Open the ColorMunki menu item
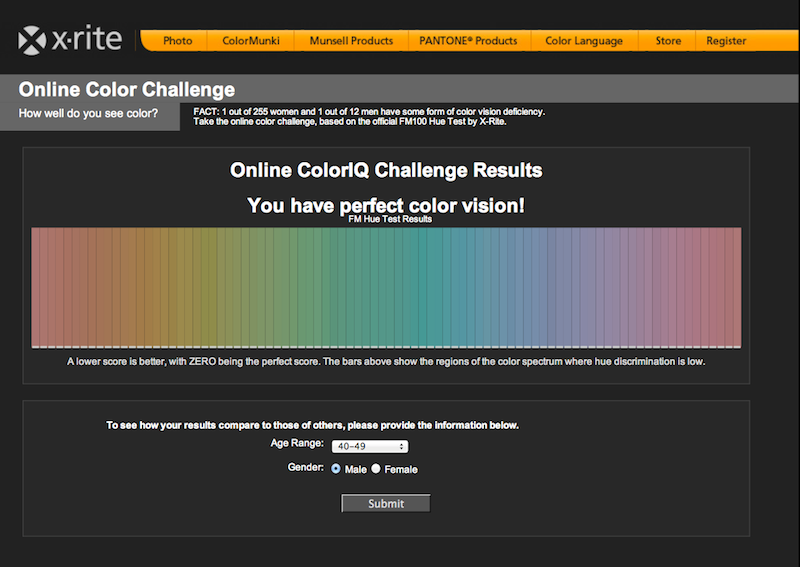 pyautogui.click(x=251, y=41)
